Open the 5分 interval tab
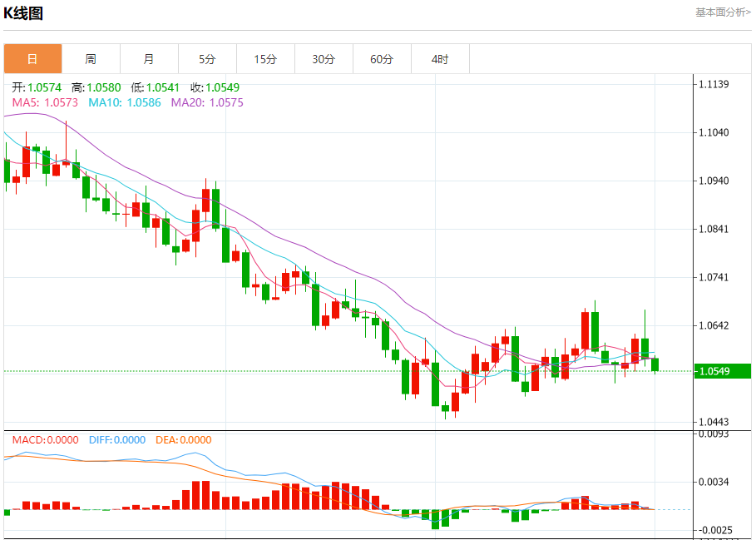 (x=207, y=59)
